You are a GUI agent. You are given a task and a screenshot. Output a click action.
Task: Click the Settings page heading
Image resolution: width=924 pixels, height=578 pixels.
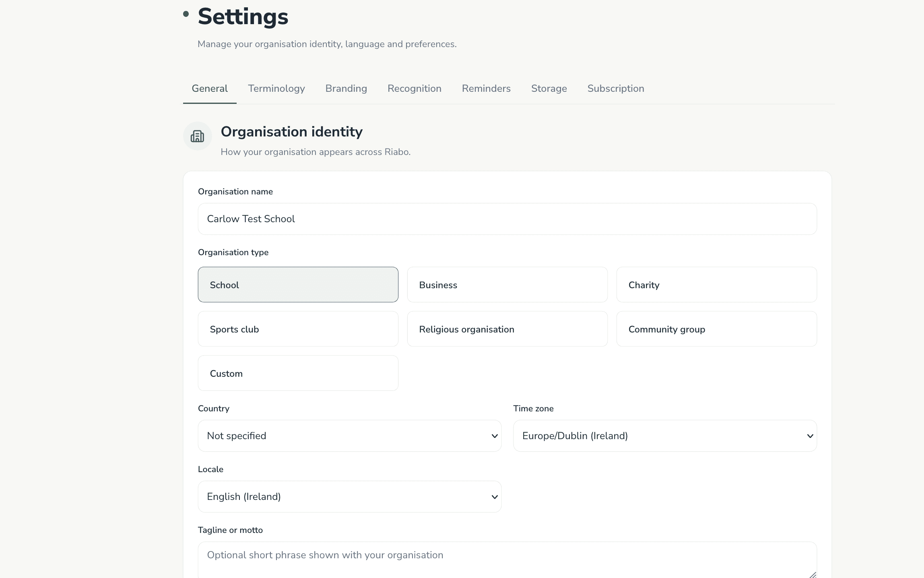pos(243,17)
